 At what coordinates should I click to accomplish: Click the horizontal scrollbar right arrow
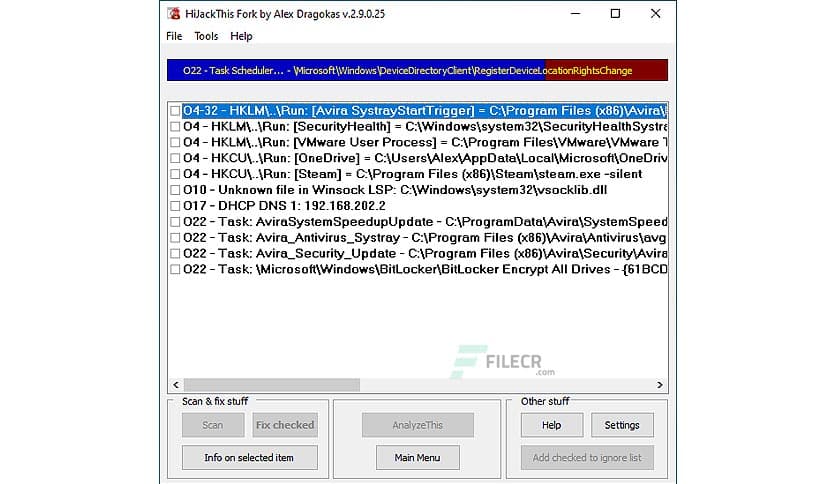point(660,385)
